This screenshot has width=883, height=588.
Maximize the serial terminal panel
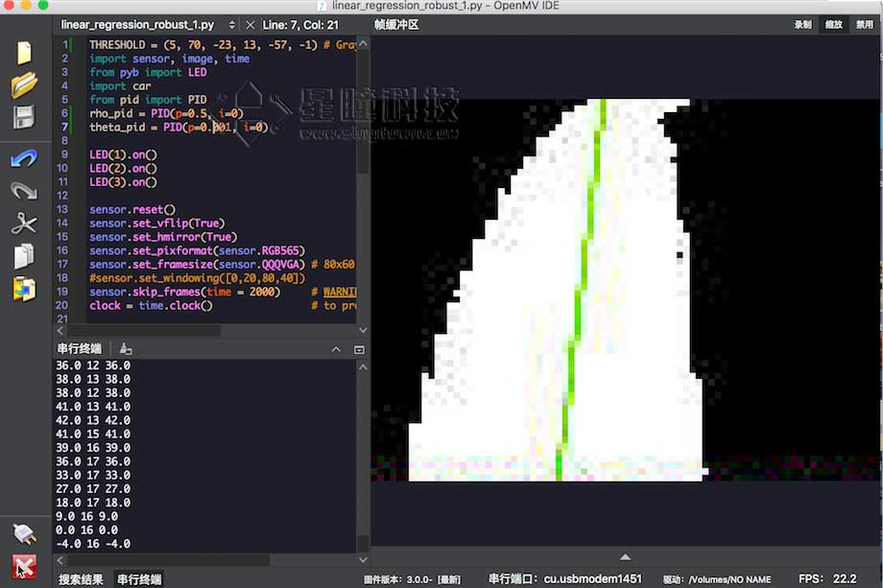coord(359,349)
